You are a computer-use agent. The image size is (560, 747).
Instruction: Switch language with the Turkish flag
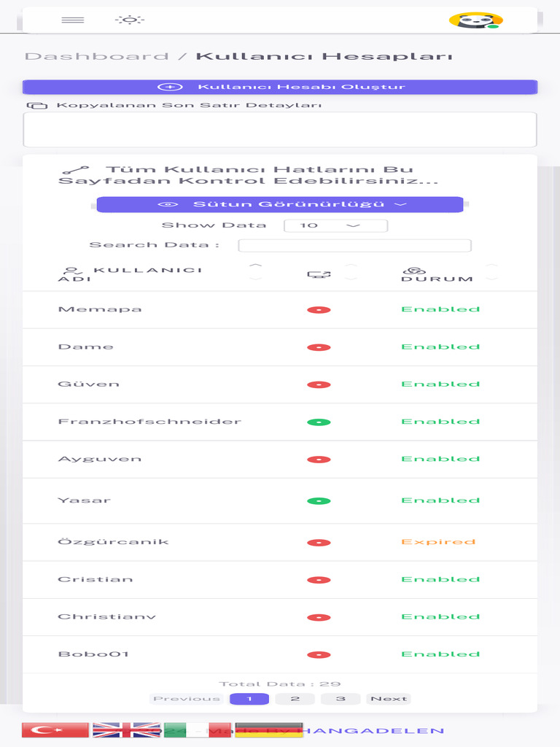point(55,730)
